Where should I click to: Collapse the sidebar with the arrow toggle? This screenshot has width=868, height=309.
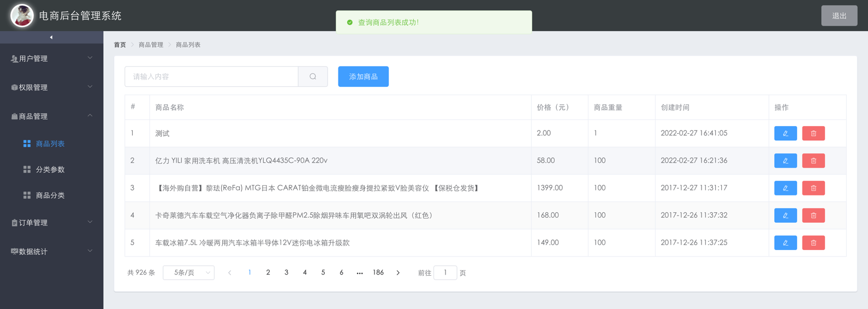[x=51, y=37]
